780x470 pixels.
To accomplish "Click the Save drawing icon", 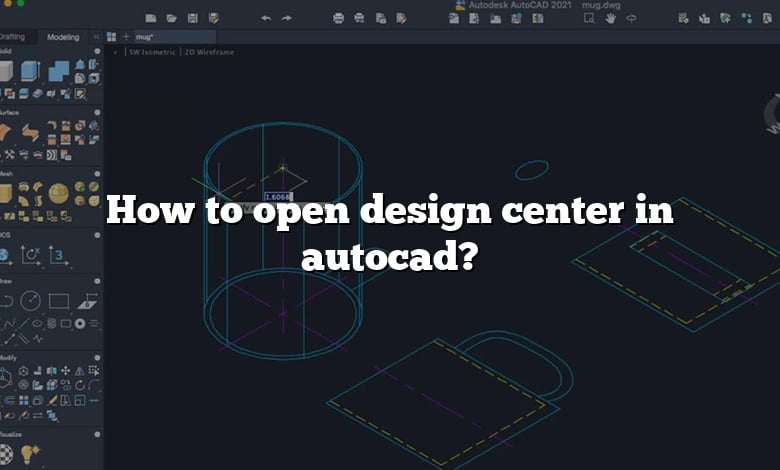I will coord(193,18).
